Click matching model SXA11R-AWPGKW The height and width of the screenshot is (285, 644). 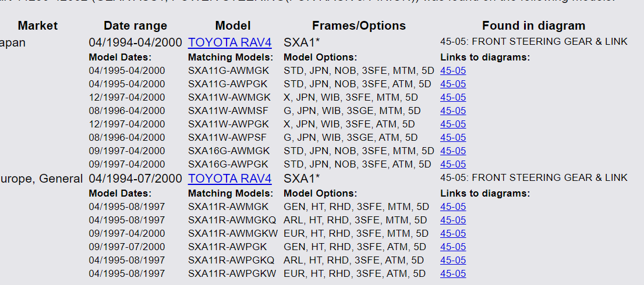point(232,273)
